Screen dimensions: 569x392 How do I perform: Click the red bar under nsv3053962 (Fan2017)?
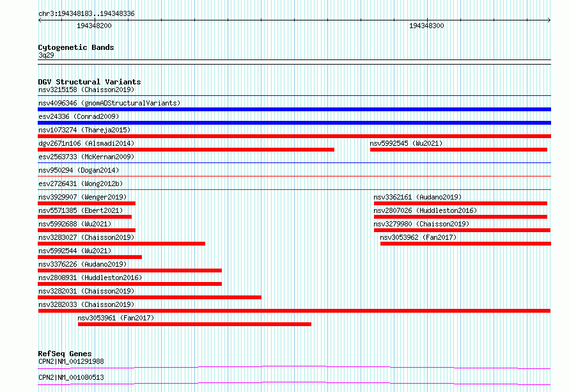[465, 244]
